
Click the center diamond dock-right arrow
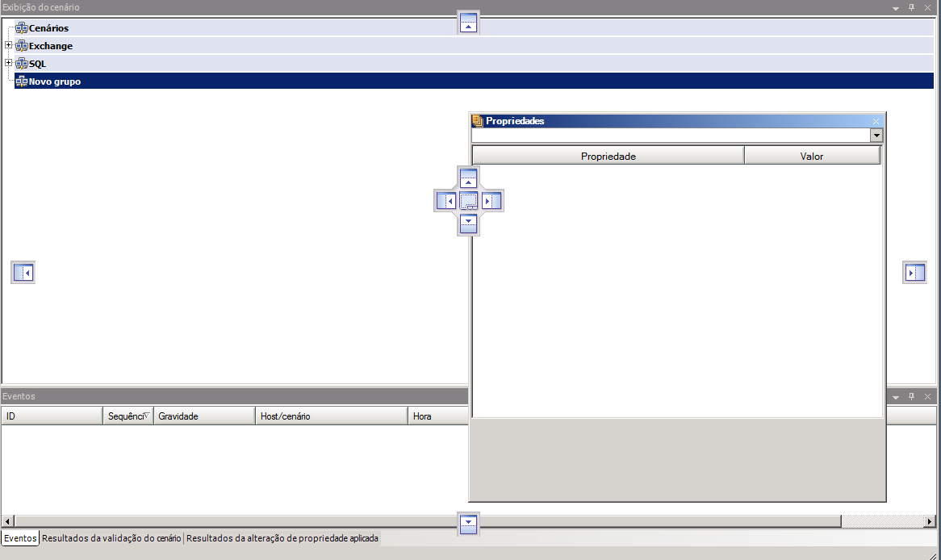(x=491, y=201)
